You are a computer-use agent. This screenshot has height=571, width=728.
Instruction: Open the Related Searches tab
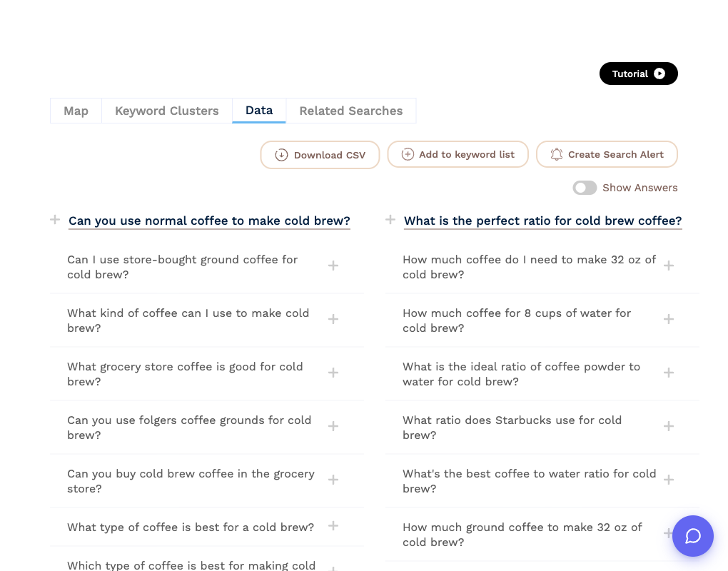click(351, 111)
